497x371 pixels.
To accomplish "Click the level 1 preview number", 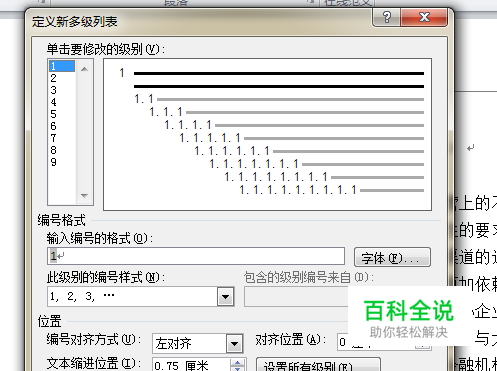I will point(122,73).
